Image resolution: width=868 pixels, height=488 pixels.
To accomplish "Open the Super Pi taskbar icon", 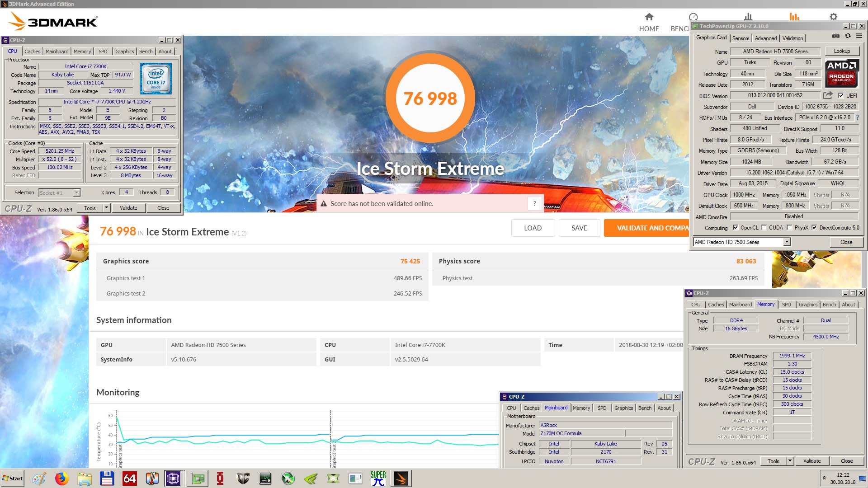I will 378,479.
